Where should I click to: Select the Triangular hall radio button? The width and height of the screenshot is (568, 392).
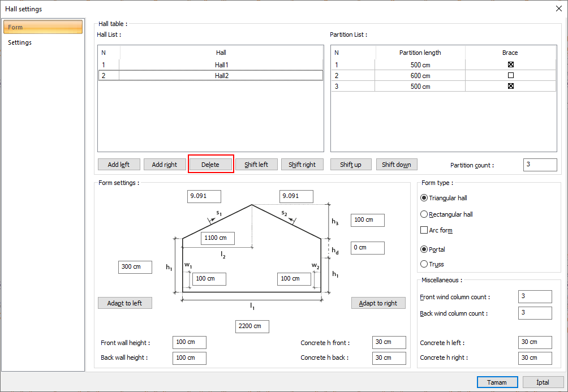pos(424,198)
